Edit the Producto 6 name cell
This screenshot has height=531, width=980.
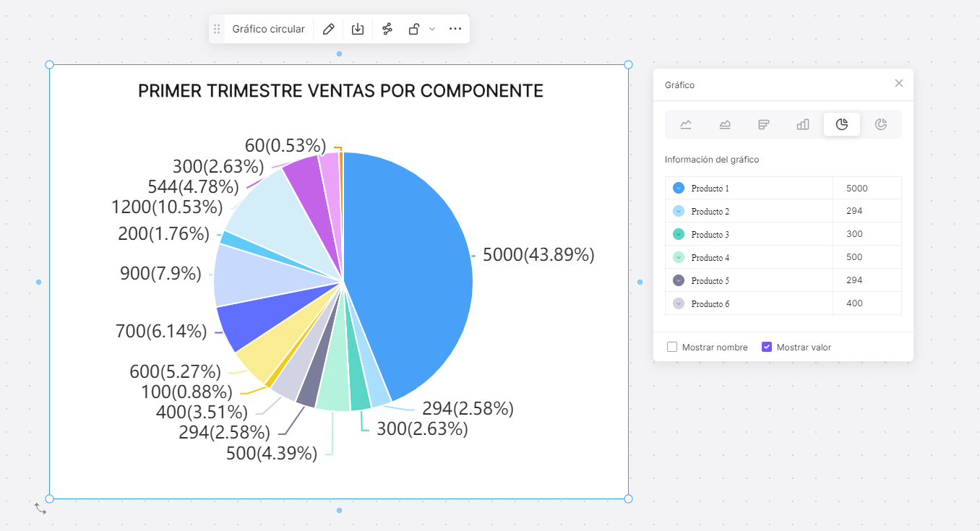pos(749,303)
